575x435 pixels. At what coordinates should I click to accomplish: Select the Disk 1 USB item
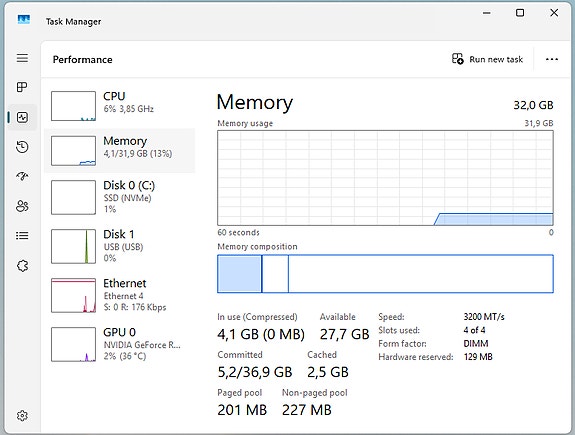click(120, 246)
